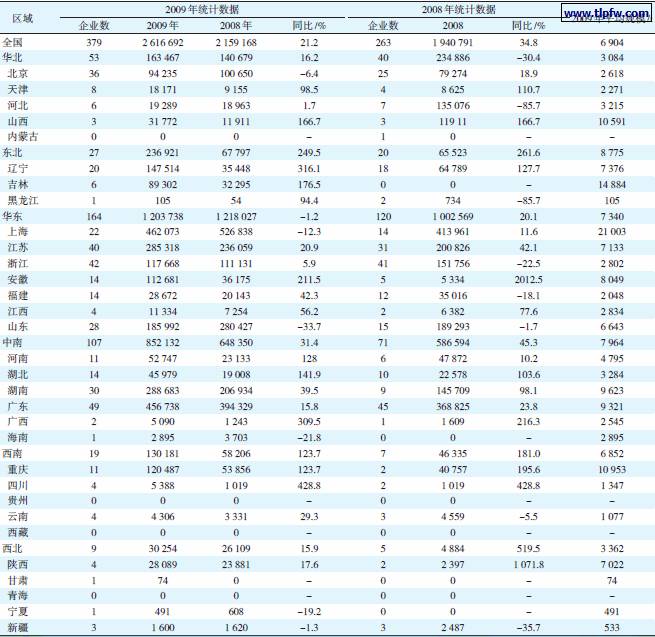655x637 pixels.
Task: Click the www.tlpfw.com watermark link
Action: [x=601, y=16]
